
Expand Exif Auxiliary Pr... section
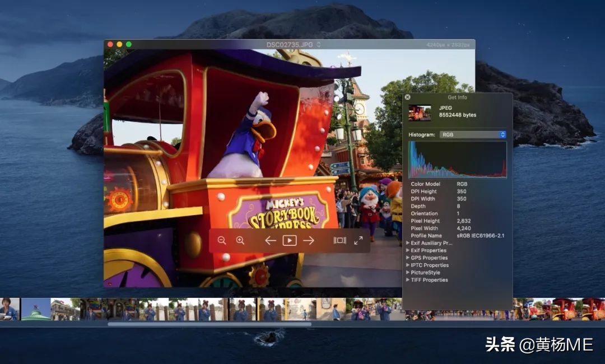click(x=408, y=243)
